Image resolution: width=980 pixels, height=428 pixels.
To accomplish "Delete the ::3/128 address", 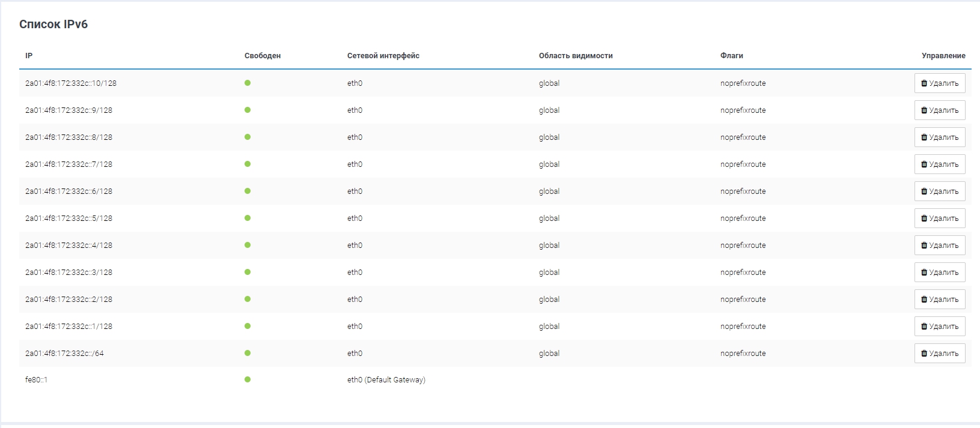I will click(939, 273).
